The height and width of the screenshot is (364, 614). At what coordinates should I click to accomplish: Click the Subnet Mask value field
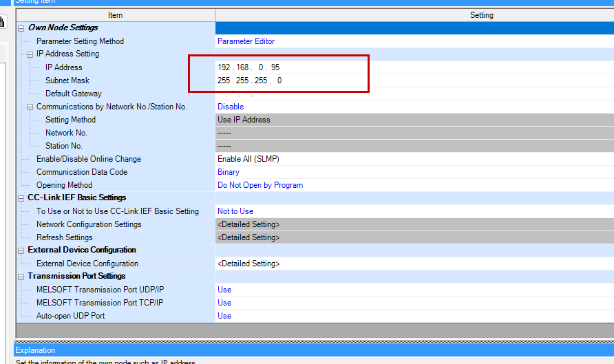pos(249,81)
